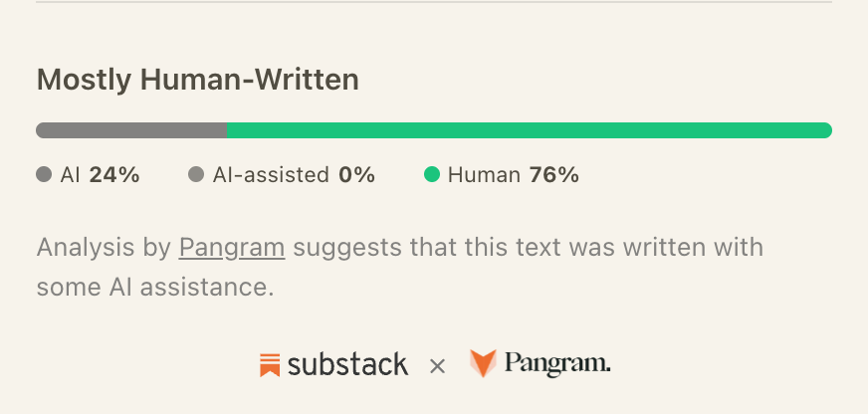Click the green Human segment of the bar
The height and width of the screenshot is (414, 868).
pos(530,130)
